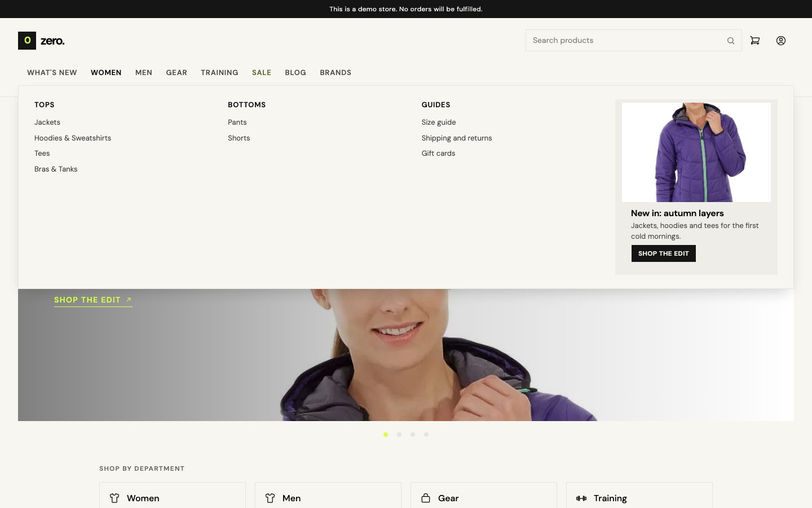The width and height of the screenshot is (812, 508).
Task: Click the green Shop The Edit hero link
Action: click(x=93, y=300)
